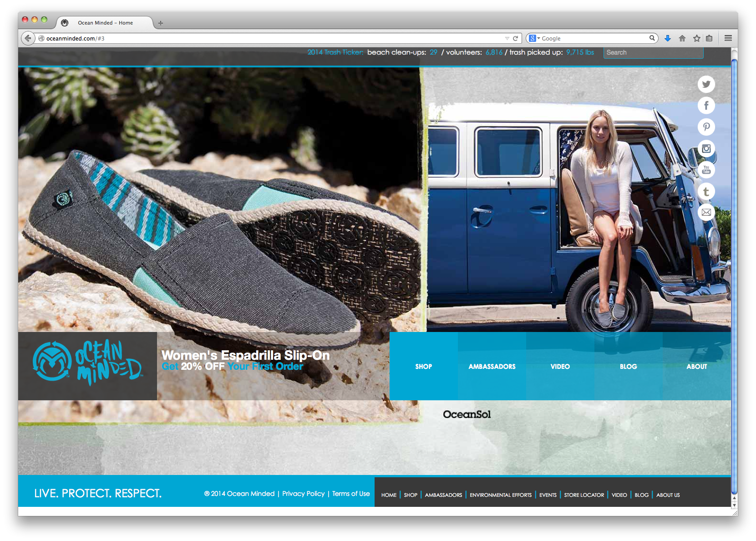Open the BLOG navigation tile
Screen dimensions: 756x541
629,366
